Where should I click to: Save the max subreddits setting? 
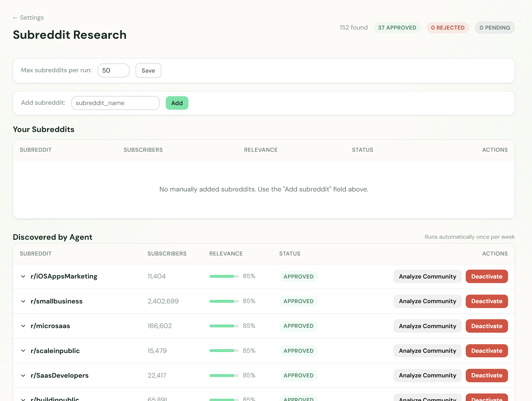(148, 71)
